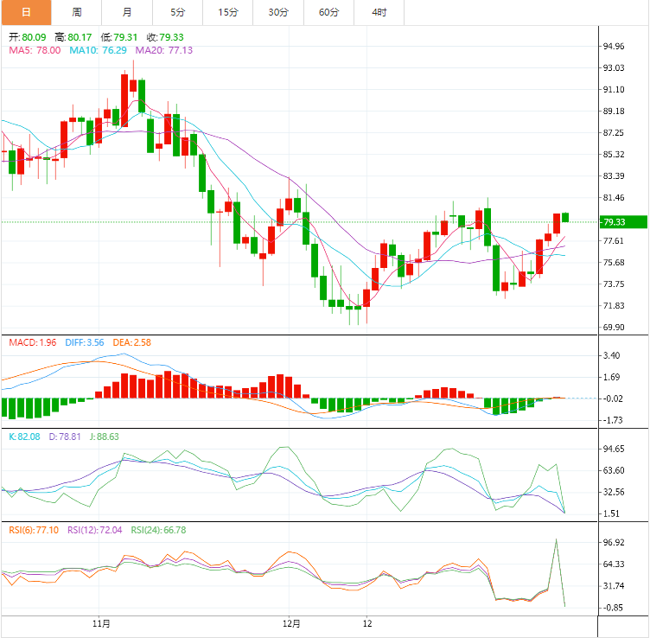Open the 15分 interval tab
This screenshot has height=644, width=650.
tap(228, 12)
